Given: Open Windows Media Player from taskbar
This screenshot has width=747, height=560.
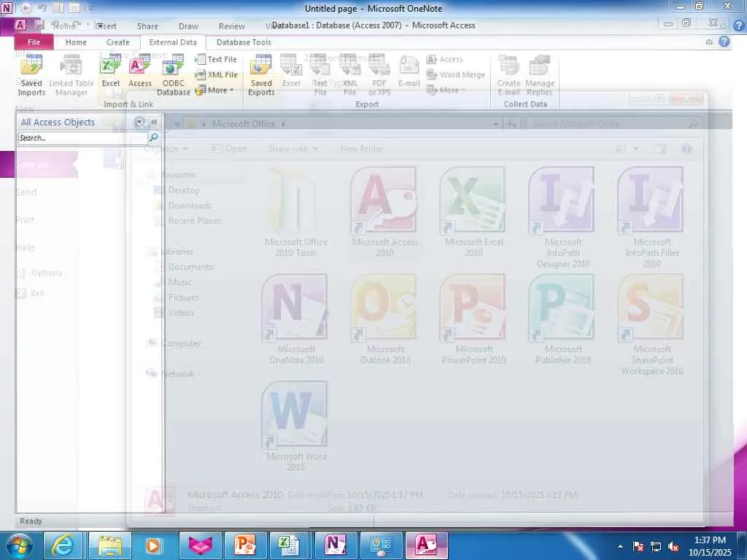Looking at the screenshot, I should (153, 545).
